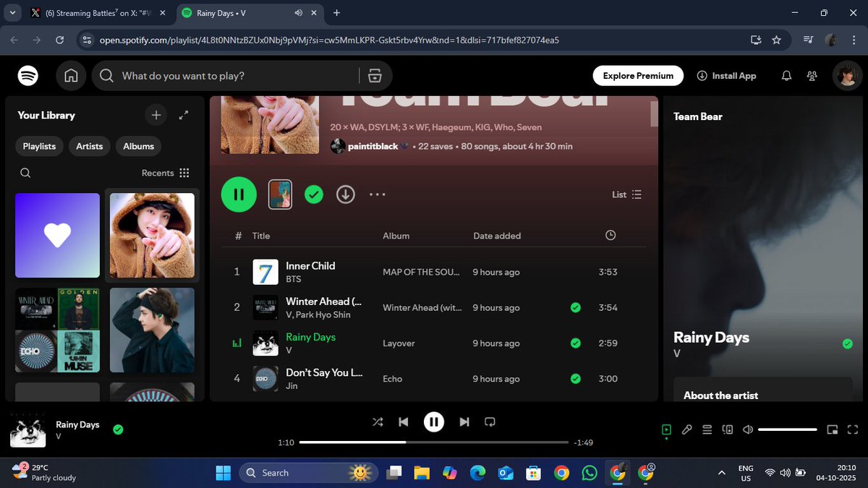Screen dimensions: 868x488
Task: Open the weather widget on taskbar
Action: click(x=45, y=473)
